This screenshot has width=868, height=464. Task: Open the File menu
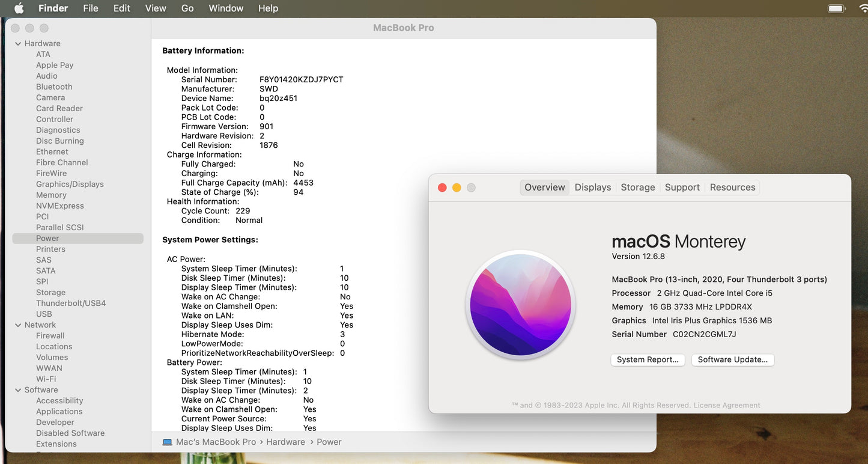(91, 8)
